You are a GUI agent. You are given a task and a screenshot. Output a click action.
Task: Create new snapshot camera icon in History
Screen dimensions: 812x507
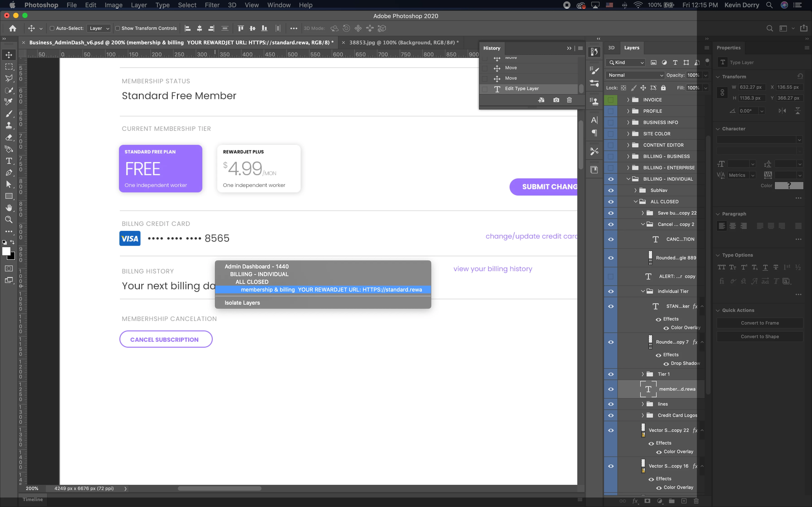tap(556, 100)
